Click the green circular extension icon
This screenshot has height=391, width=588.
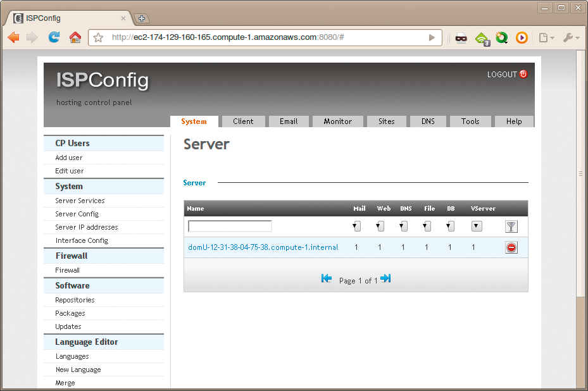(x=501, y=37)
